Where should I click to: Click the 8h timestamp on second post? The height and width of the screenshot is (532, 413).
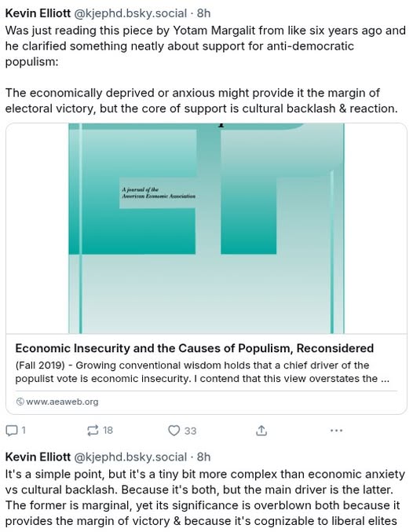point(203,457)
